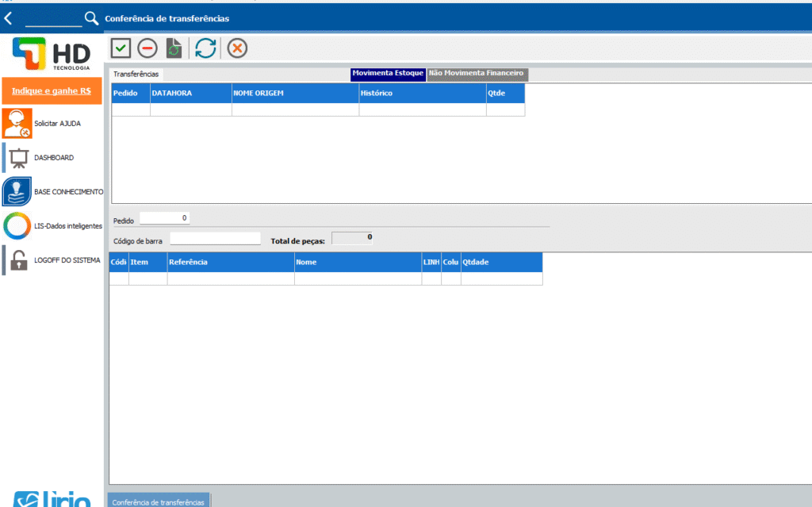This screenshot has width=812, height=507.
Task: Click the Código de barra input field
Action: click(x=215, y=238)
